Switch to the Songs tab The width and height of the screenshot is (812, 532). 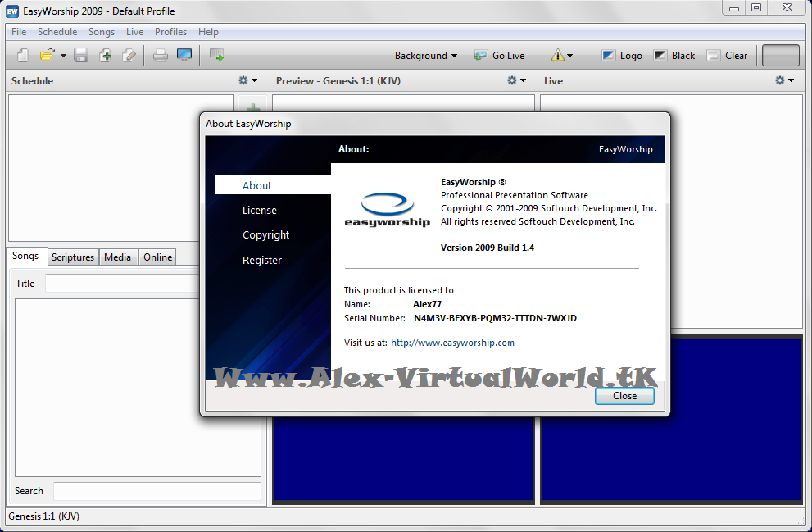point(26,256)
